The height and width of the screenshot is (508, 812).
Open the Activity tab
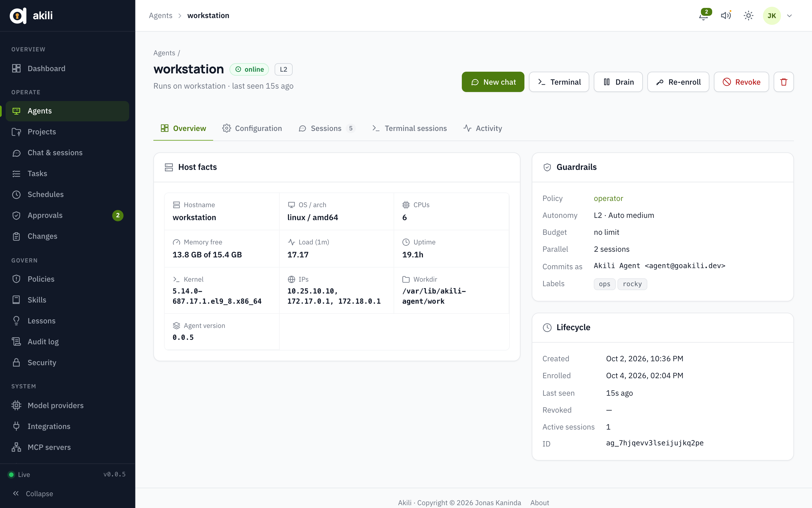482,128
